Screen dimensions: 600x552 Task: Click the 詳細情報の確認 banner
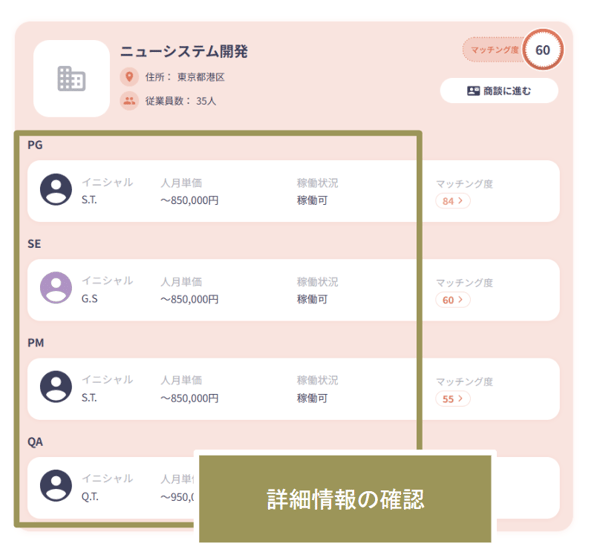[x=345, y=499]
